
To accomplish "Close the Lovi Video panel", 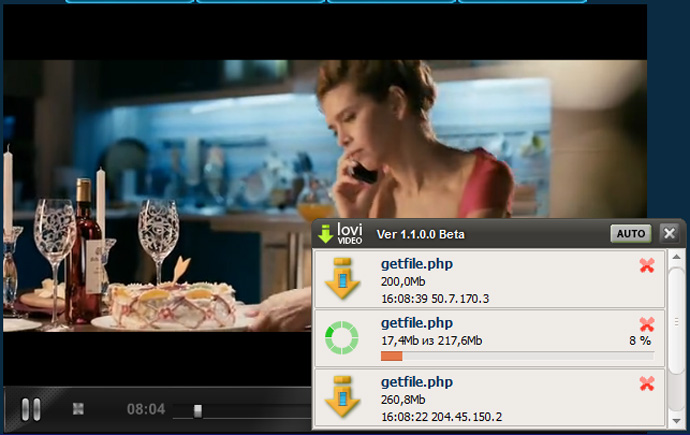I will (x=669, y=233).
